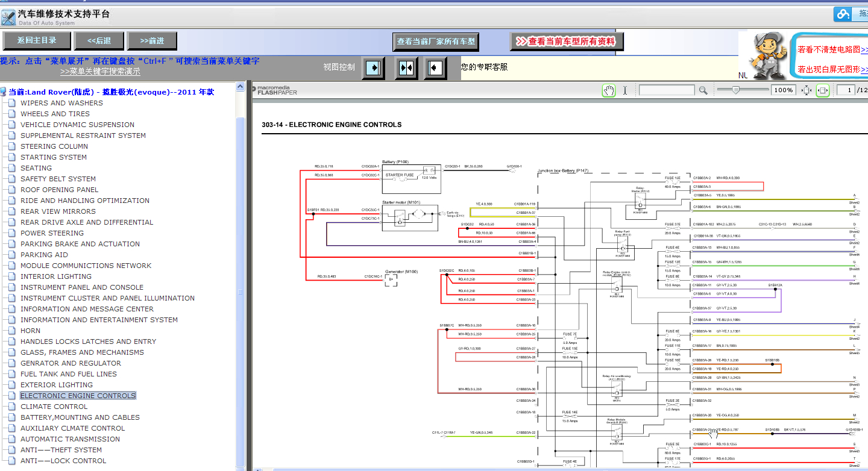Select the text selection cursor tool
868x471 pixels.
point(625,90)
